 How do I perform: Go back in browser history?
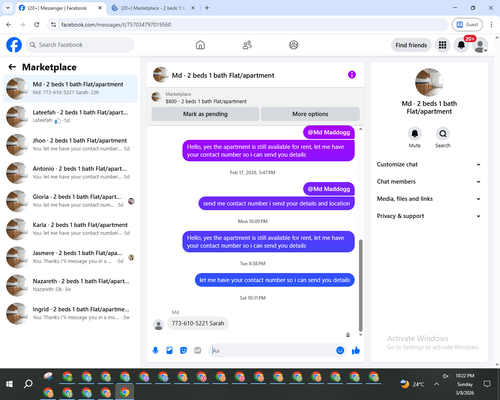click(9, 24)
